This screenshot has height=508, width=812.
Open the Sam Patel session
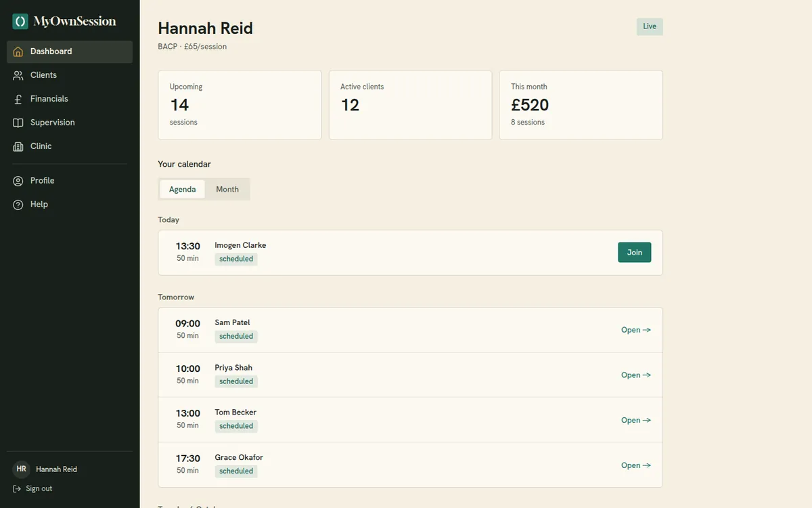pyautogui.click(x=636, y=330)
